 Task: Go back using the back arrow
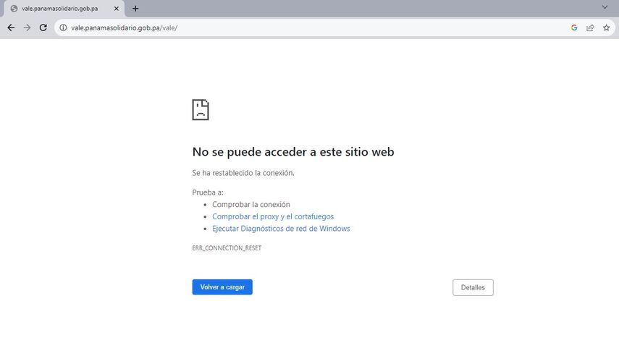point(11,27)
